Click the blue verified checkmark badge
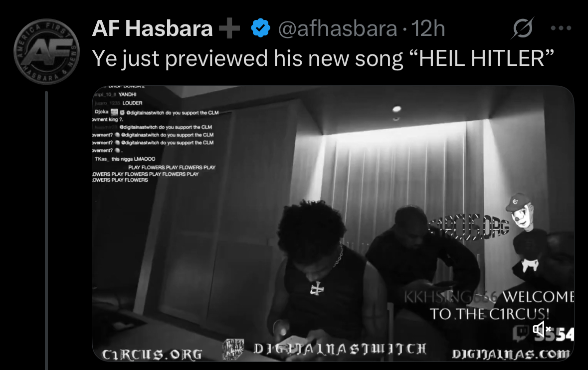 pos(260,28)
